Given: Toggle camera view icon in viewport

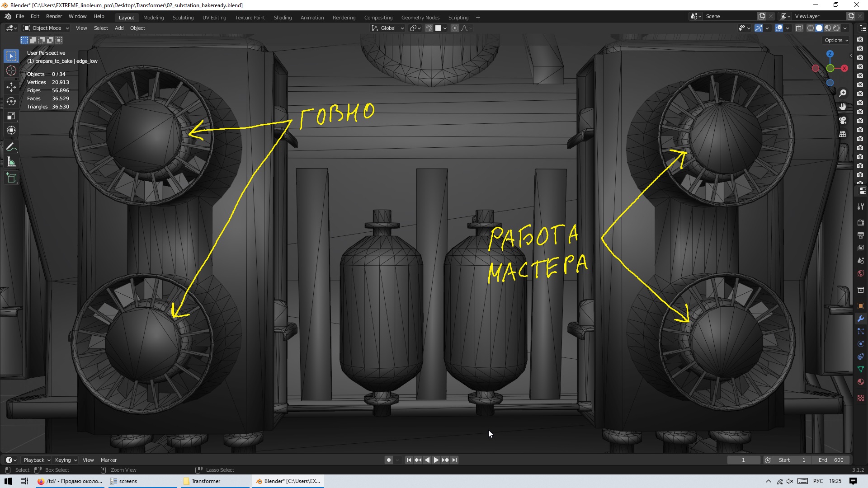Looking at the screenshot, I should [843, 120].
